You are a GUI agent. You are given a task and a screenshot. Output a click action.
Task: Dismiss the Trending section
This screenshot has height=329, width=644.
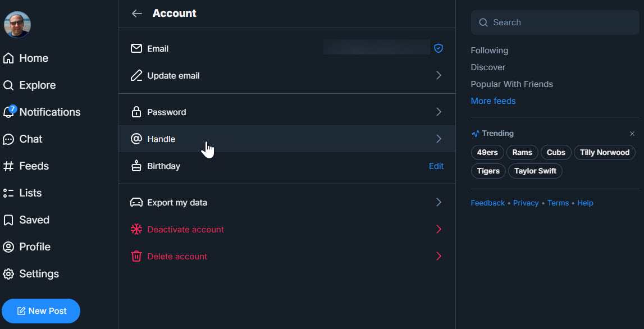(x=632, y=134)
